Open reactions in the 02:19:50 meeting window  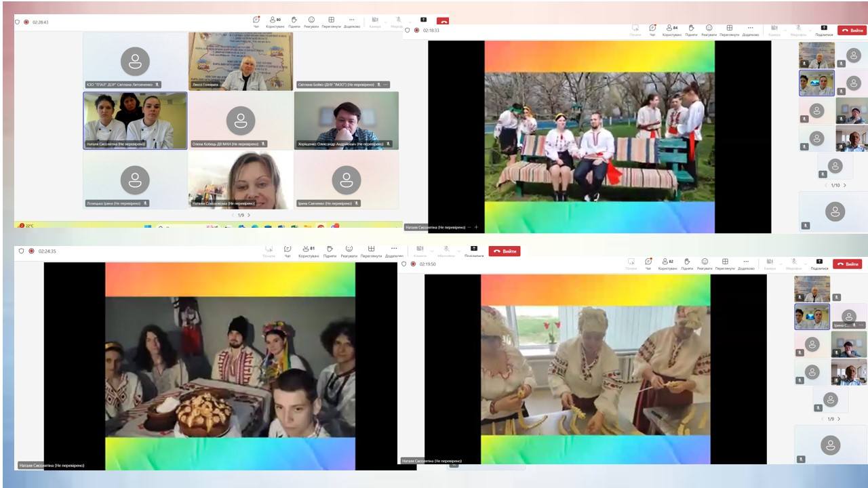pyautogui.click(x=705, y=263)
